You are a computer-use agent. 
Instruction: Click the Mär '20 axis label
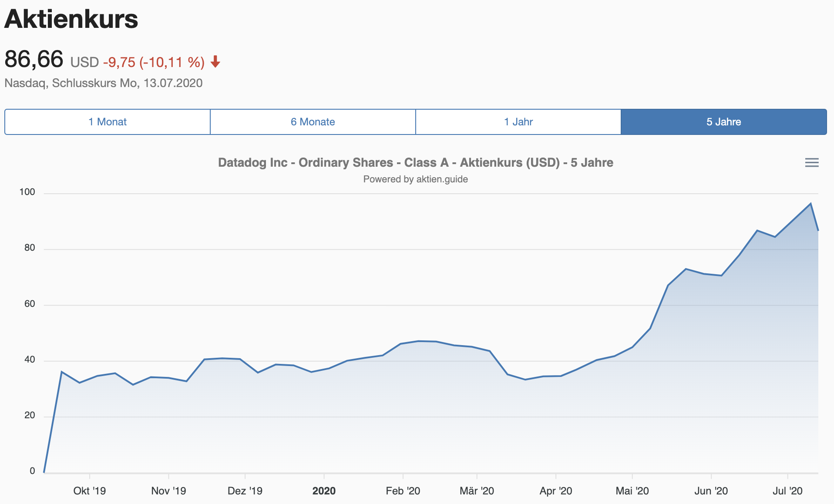[x=477, y=491]
